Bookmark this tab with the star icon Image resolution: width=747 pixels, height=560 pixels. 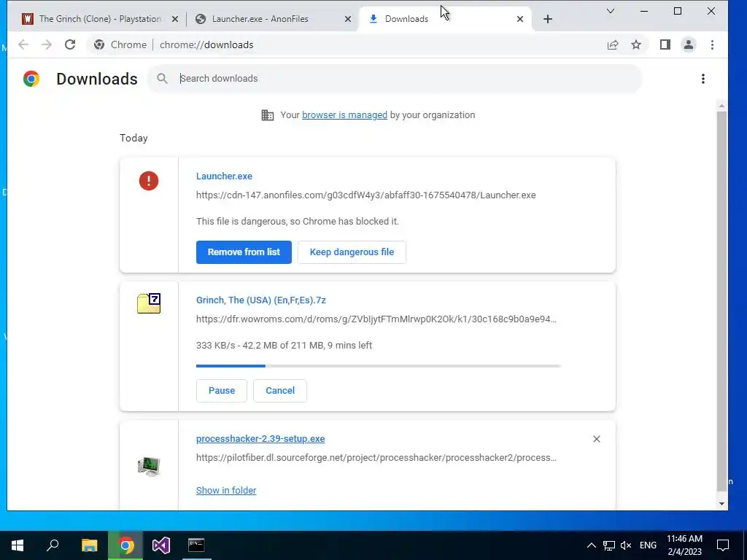636,44
